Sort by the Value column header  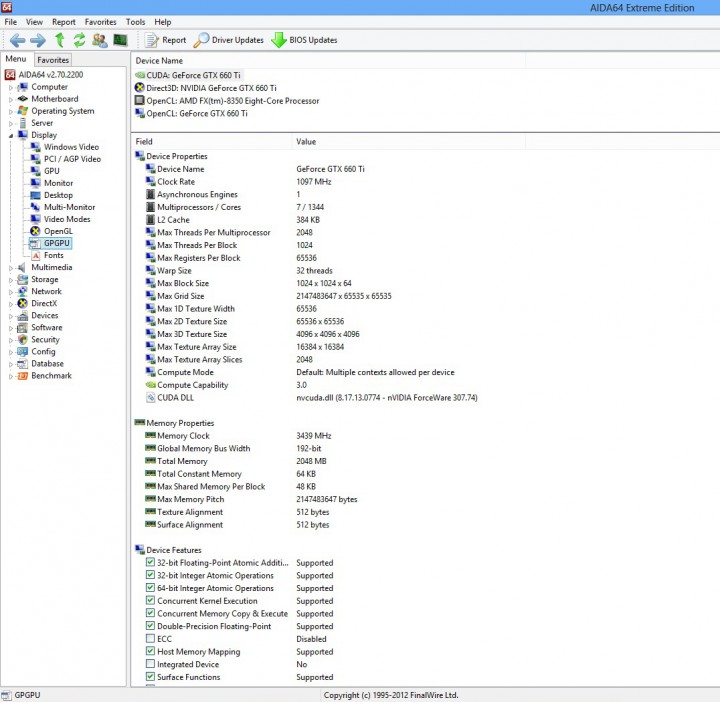409,141
